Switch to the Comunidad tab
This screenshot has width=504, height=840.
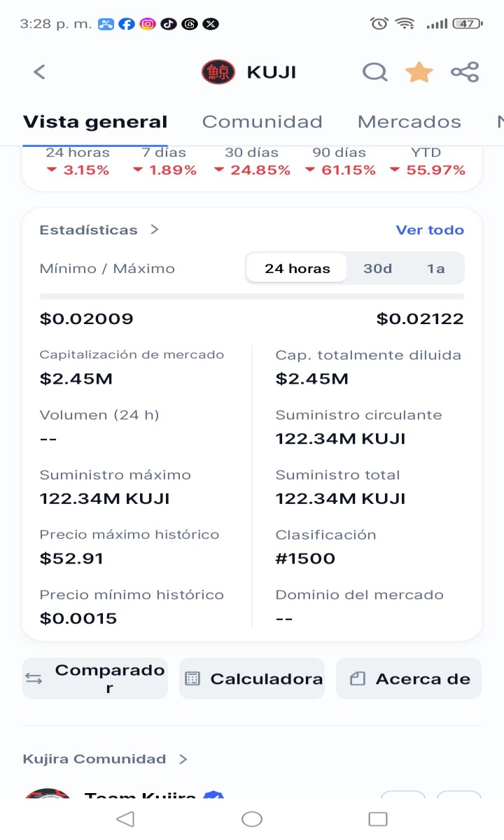point(262,122)
